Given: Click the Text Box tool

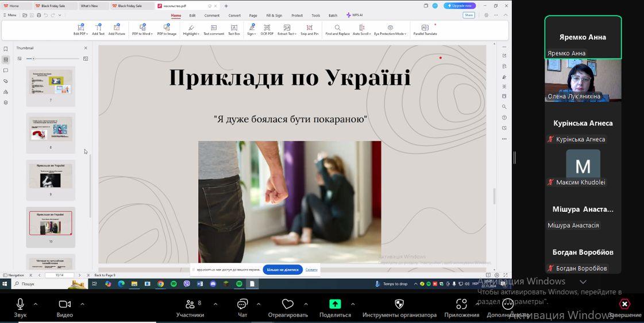Looking at the screenshot, I should [234, 29].
